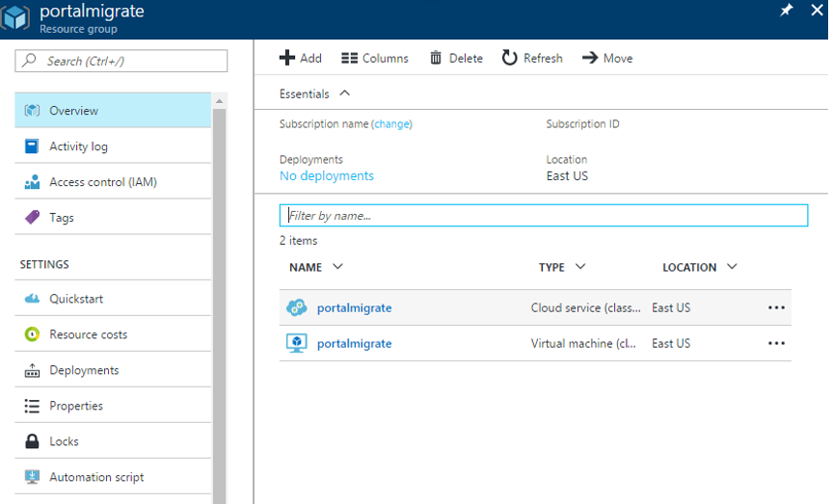The height and width of the screenshot is (504, 832).
Task: Click the pin blade icon
Action: point(787,10)
